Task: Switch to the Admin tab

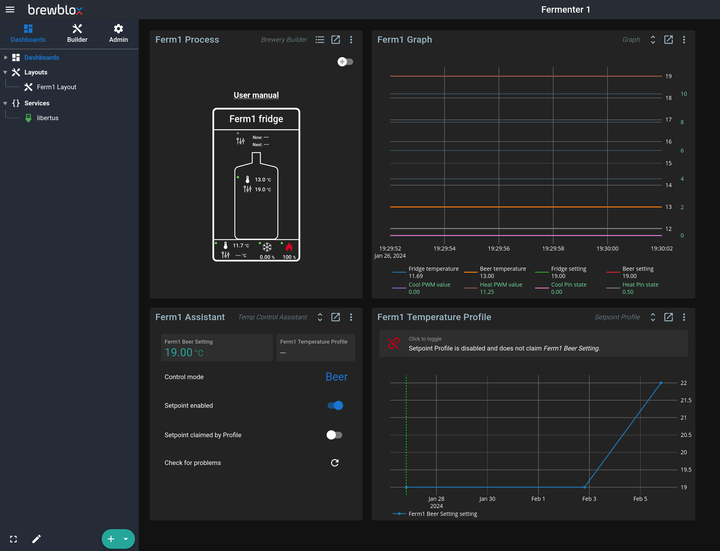Action: click(x=118, y=33)
